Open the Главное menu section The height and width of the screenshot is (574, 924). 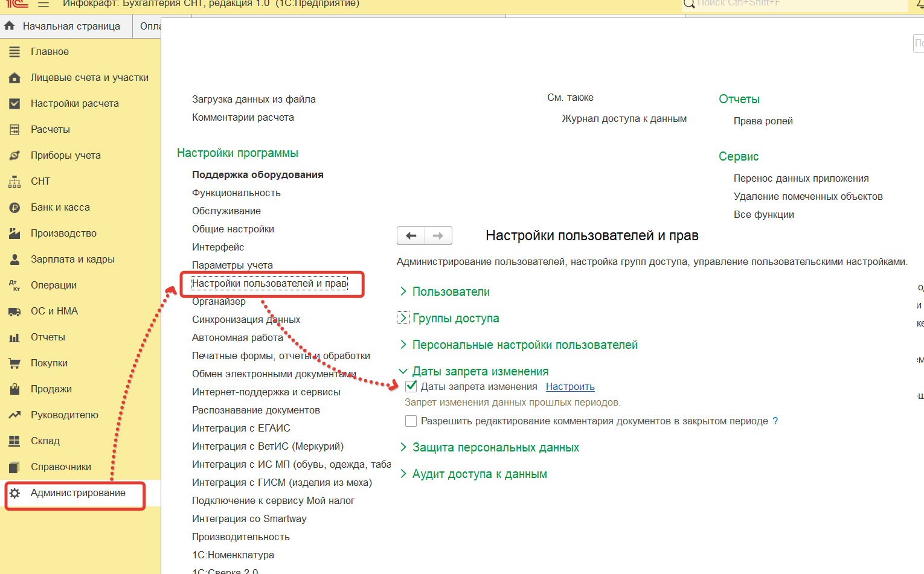[x=50, y=52]
